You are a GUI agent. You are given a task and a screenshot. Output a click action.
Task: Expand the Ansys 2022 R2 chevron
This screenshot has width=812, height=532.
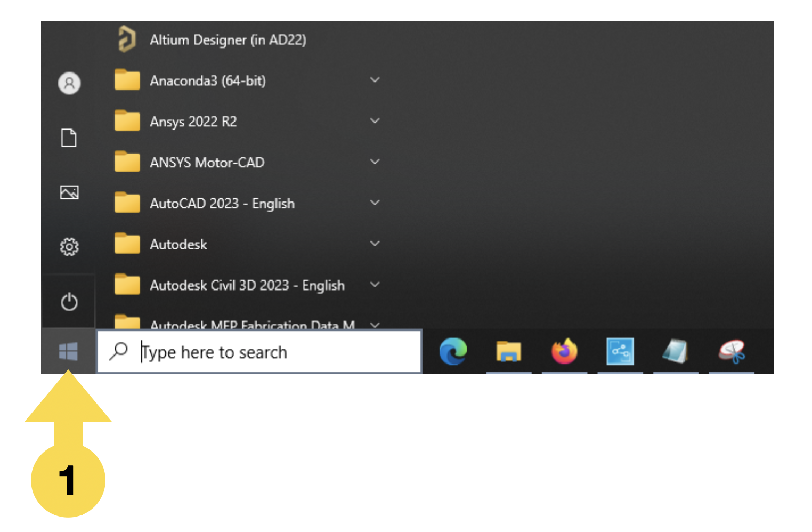click(x=375, y=121)
